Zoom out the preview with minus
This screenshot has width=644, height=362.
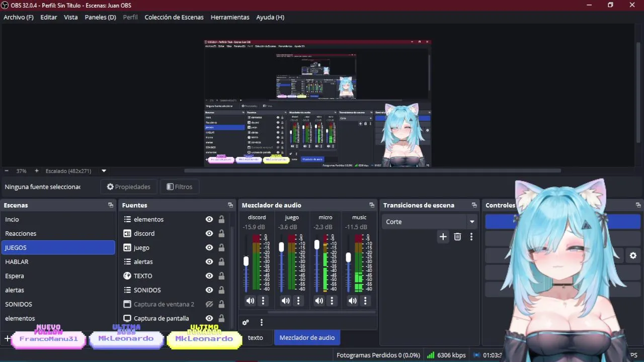point(7,171)
